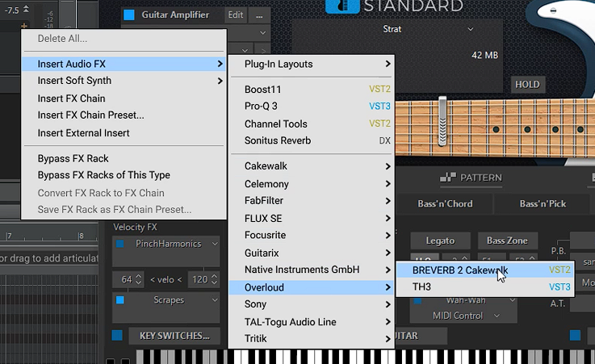Insert Pro-Q 3 VST3 plugin
This screenshot has height=364, width=595.
[312, 107]
